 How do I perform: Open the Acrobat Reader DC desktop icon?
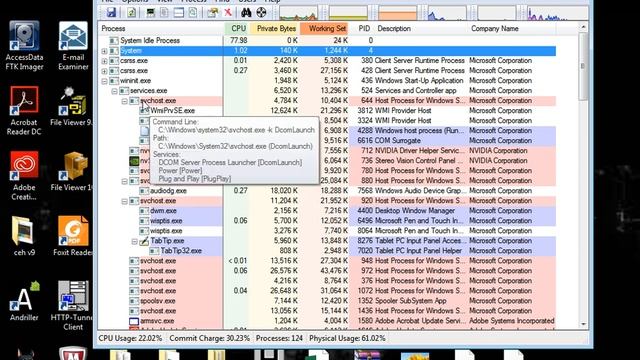click(x=24, y=111)
